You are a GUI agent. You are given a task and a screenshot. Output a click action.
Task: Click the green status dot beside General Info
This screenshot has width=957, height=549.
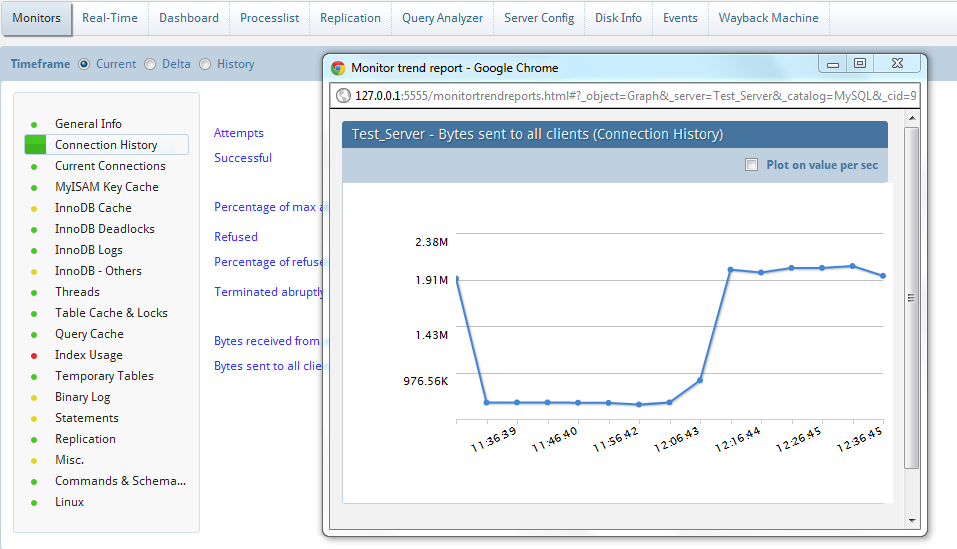click(x=34, y=124)
